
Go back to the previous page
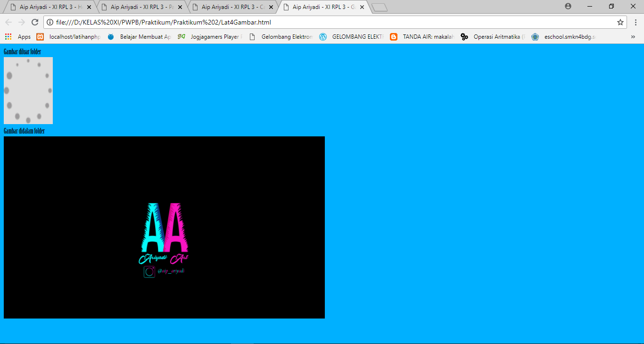[x=8, y=22]
